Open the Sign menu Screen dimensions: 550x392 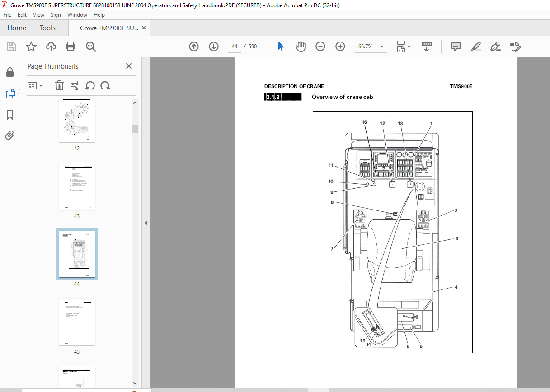pos(56,15)
